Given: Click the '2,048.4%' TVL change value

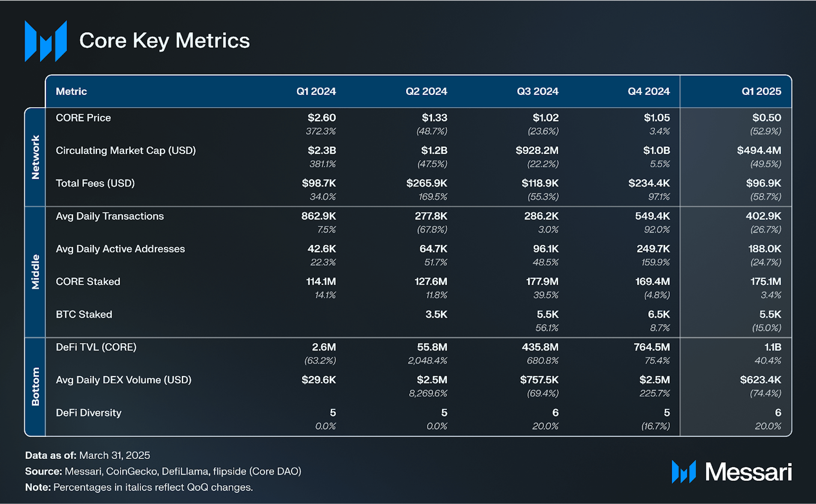Looking at the screenshot, I should click(427, 360).
